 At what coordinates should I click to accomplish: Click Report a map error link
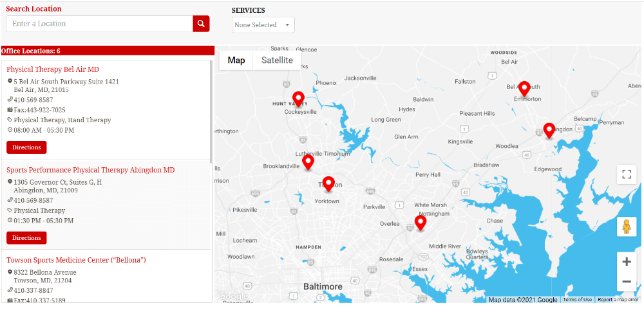click(618, 300)
